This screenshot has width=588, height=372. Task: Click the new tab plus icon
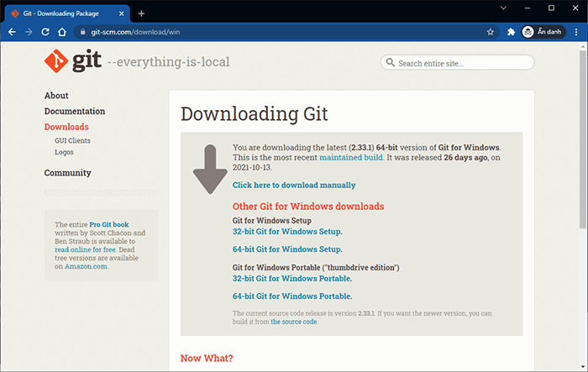[x=141, y=13]
